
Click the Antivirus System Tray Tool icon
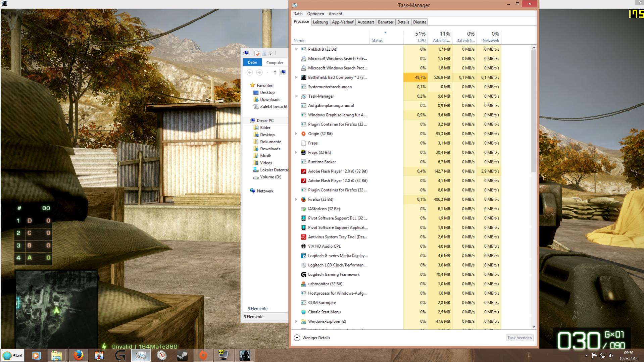303,237
